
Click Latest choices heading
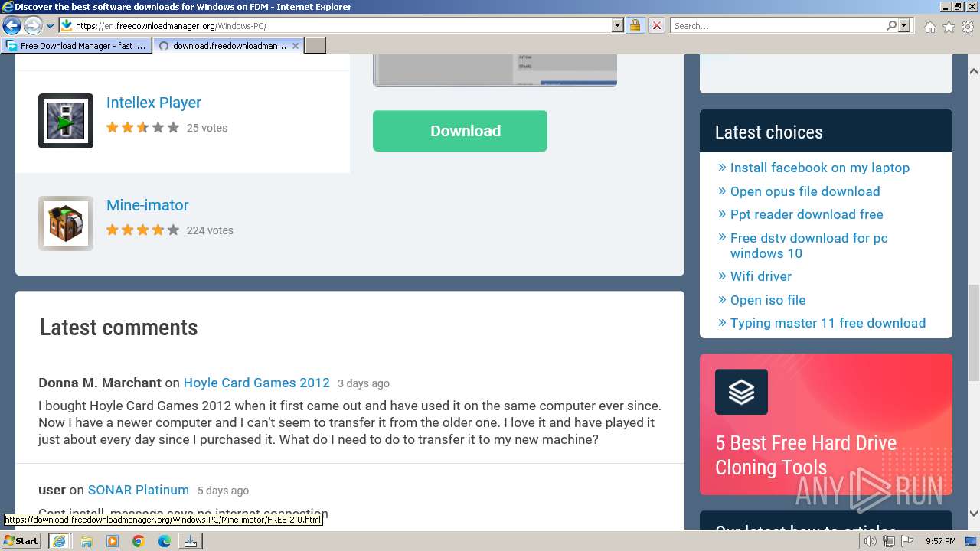point(769,132)
